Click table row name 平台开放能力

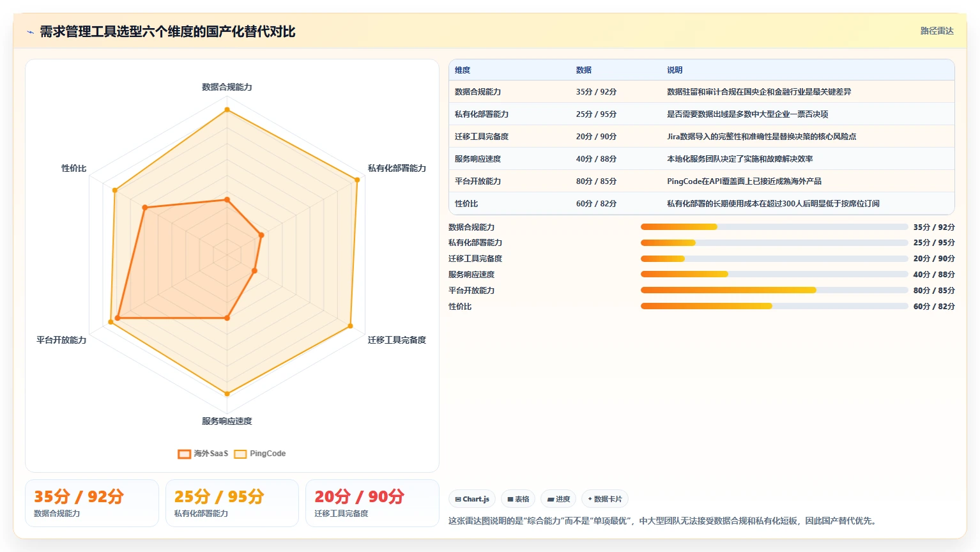tap(478, 181)
